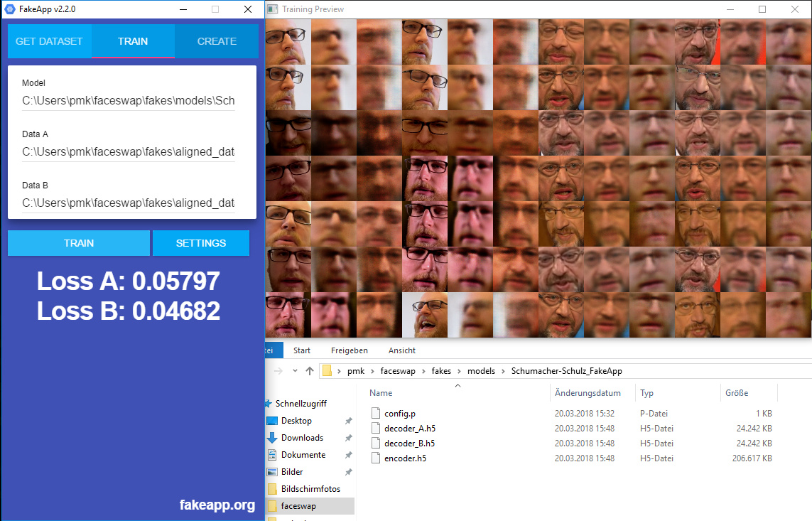Viewport: 812px width, 521px height.
Task: Open the SETTINGS button
Action: coord(201,243)
